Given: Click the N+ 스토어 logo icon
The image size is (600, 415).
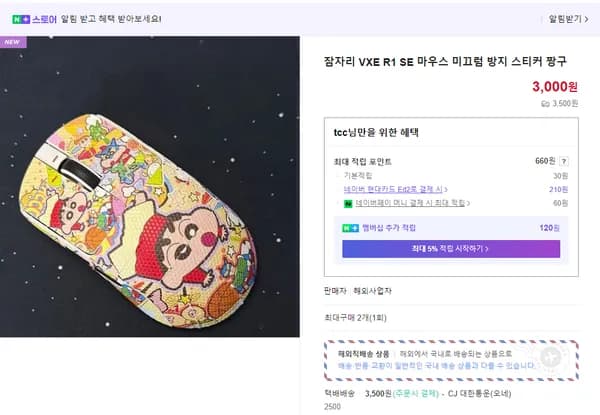Looking at the screenshot, I should click(20, 18).
